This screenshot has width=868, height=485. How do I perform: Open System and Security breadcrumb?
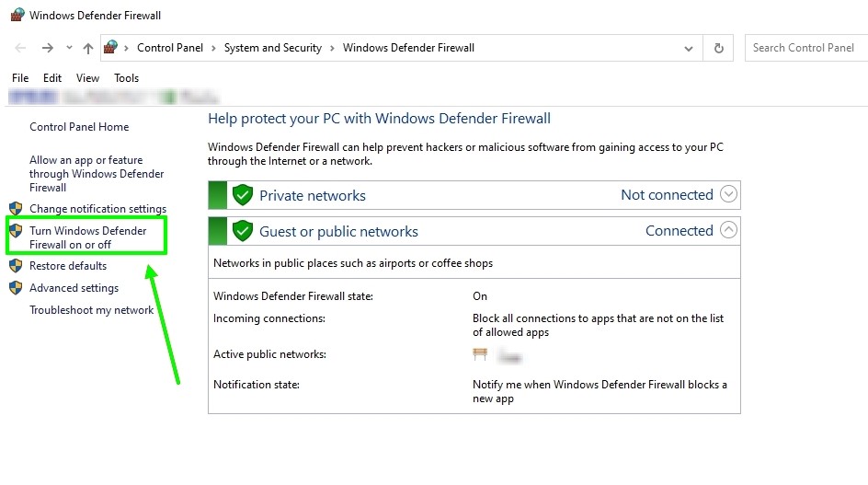pos(273,48)
